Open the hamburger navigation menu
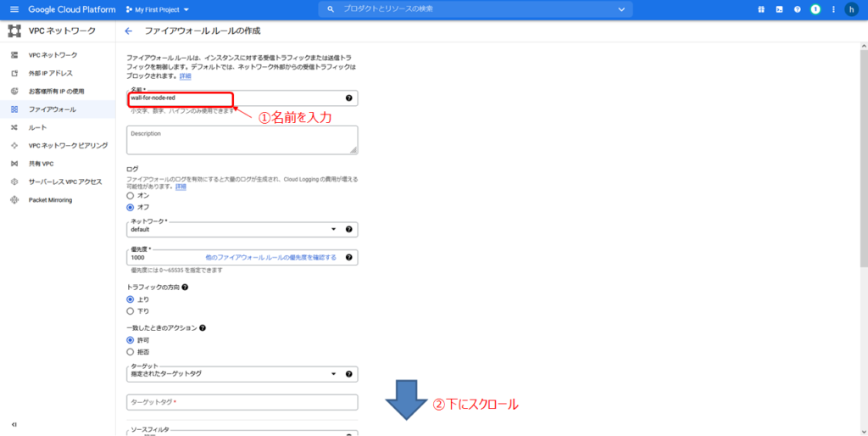 point(14,9)
